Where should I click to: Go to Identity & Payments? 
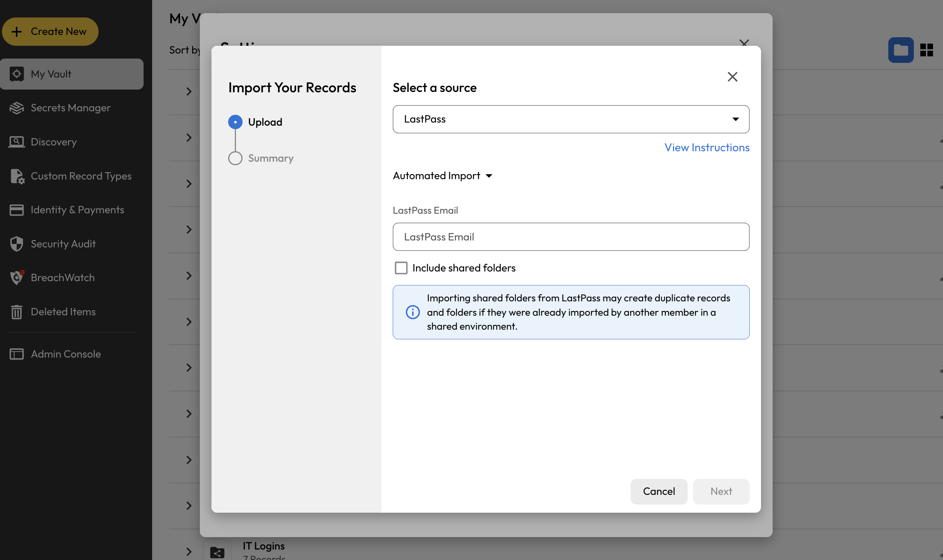click(77, 210)
